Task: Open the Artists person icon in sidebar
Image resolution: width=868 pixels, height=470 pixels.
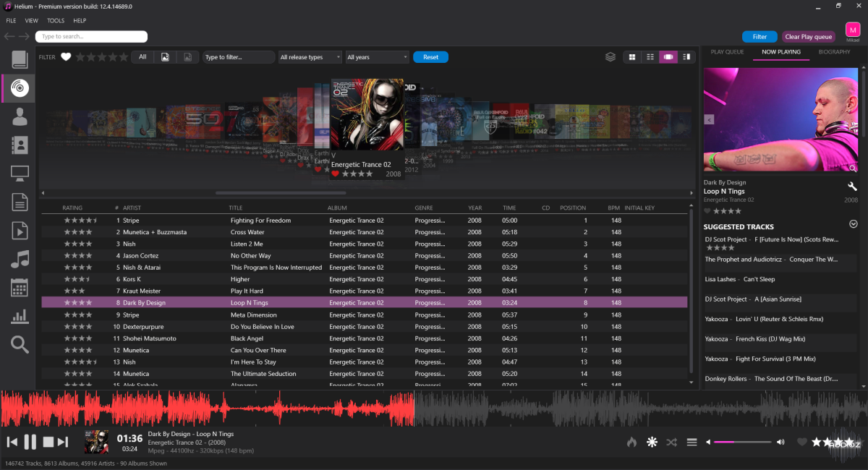Action: 20,116
